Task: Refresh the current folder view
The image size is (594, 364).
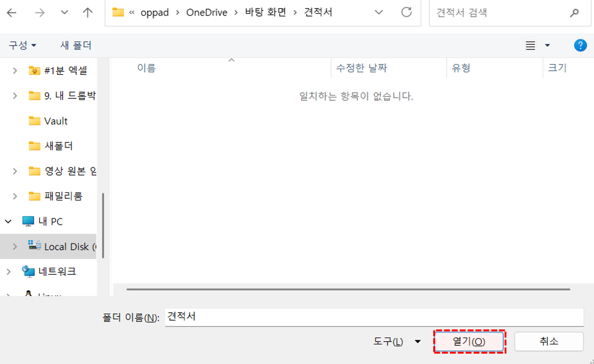Action: [406, 12]
